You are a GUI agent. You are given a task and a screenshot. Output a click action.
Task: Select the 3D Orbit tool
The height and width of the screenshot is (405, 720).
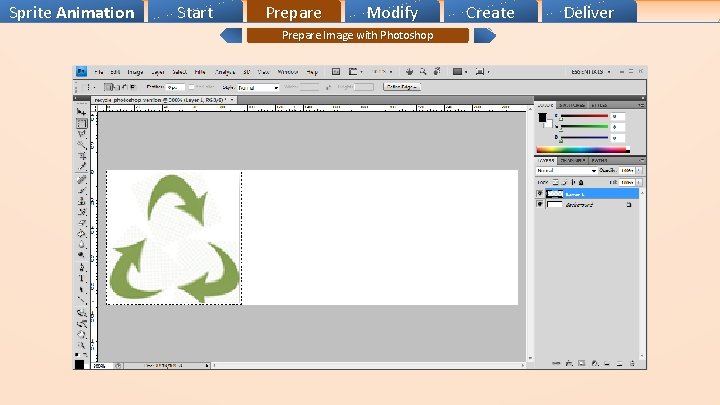click(81, 324)
